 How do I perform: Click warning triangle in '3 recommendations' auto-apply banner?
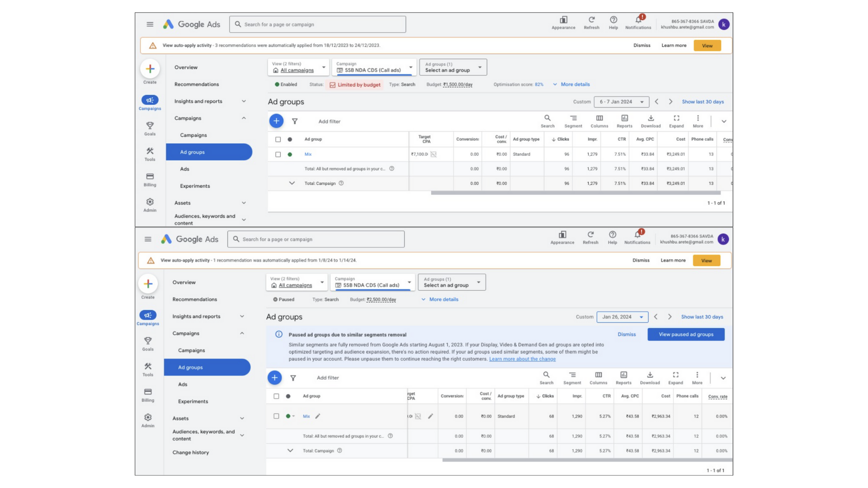(x=153, y=46)
